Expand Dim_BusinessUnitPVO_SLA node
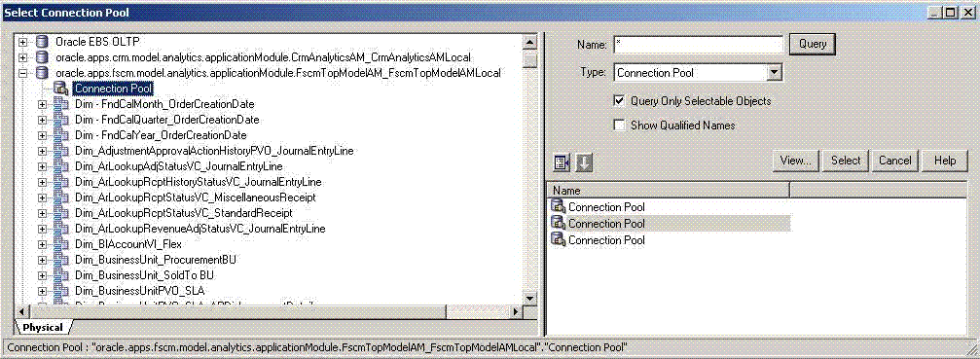980x359 pixels. pyautogui.click(x=43, y=291)
